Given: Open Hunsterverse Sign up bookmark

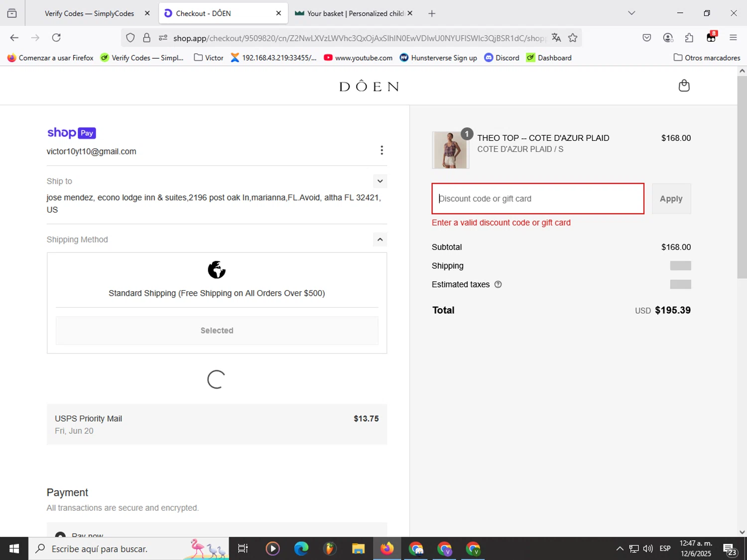Looking at the screenshot, I should (x=438, y=58).
